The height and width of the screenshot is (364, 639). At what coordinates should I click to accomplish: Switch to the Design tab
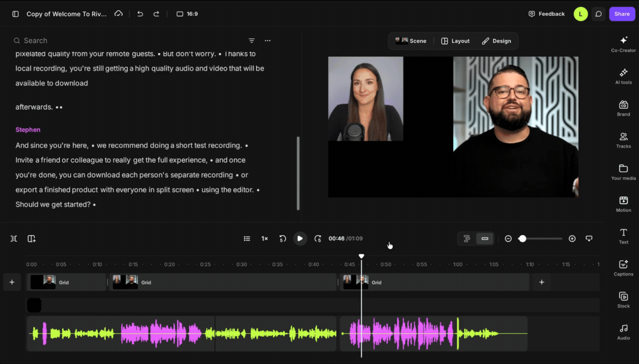click(x=496, y=41)
